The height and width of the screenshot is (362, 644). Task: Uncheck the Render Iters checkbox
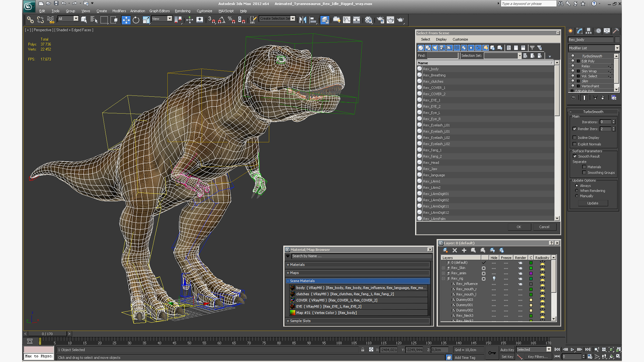coord(575,129)
